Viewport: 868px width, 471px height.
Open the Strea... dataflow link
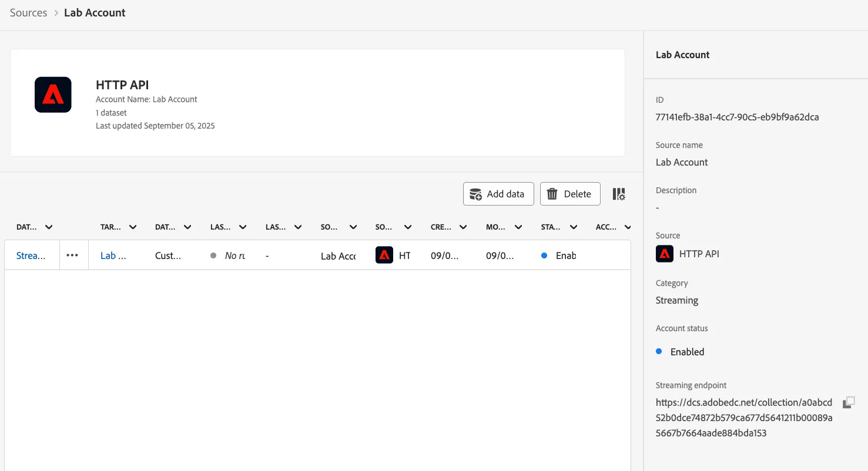[31, 255]
